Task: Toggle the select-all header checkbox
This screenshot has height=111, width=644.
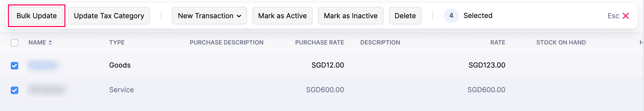Action: point(15,43)
